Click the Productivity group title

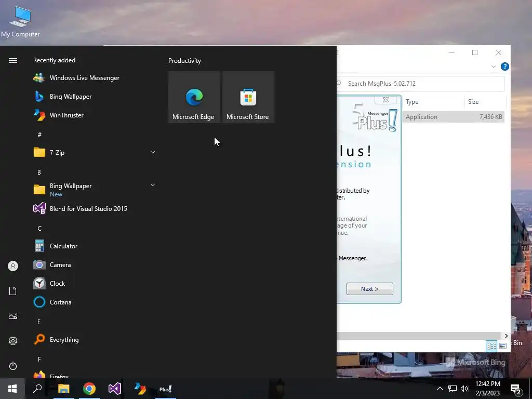(x=184, y=61)
